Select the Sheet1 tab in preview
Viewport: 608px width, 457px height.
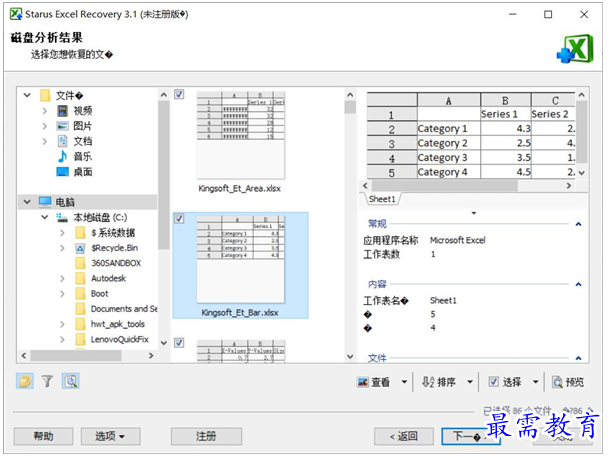(382, 199)
